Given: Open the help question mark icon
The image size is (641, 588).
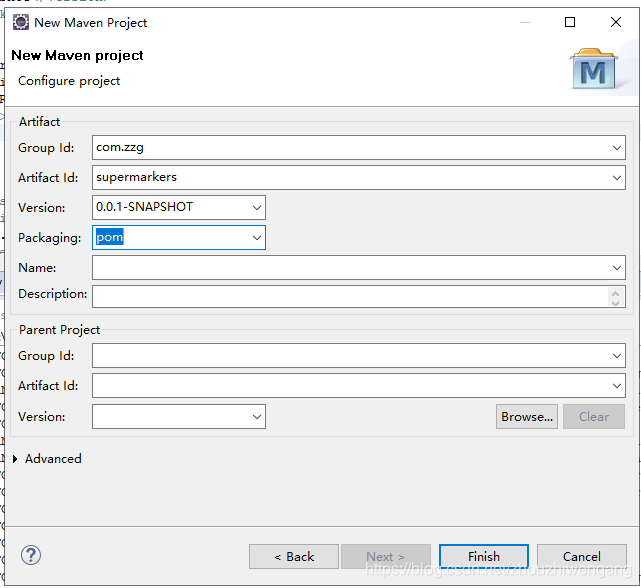Looking at the screenshot, I should point(31,555).
